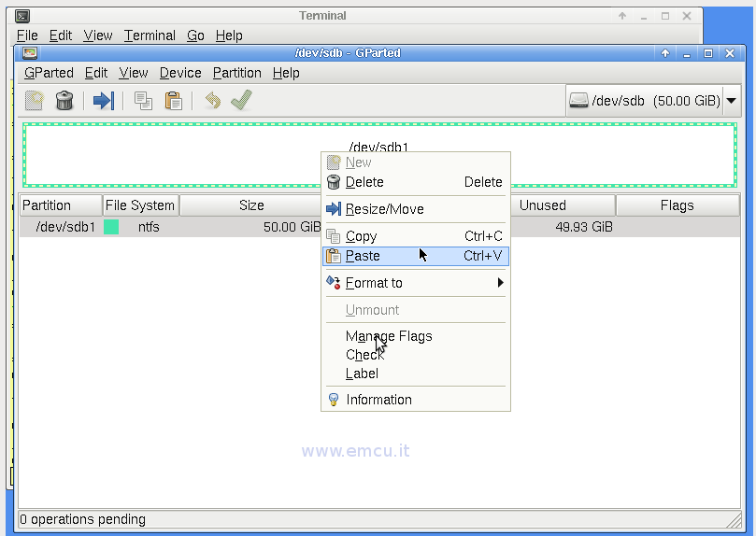Expand the Format to submenu
756x536 pixels.
tap(416, 283)
